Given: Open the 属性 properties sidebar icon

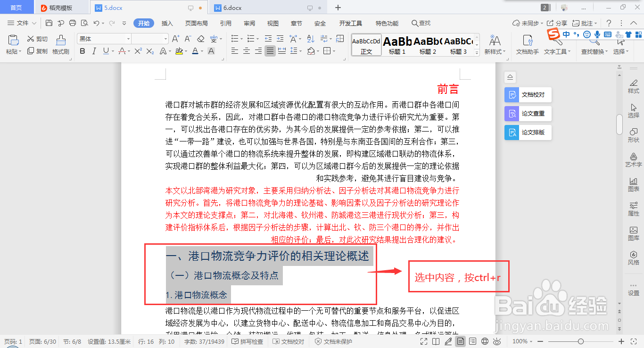Looking at the screenshot, I should 634,209.
